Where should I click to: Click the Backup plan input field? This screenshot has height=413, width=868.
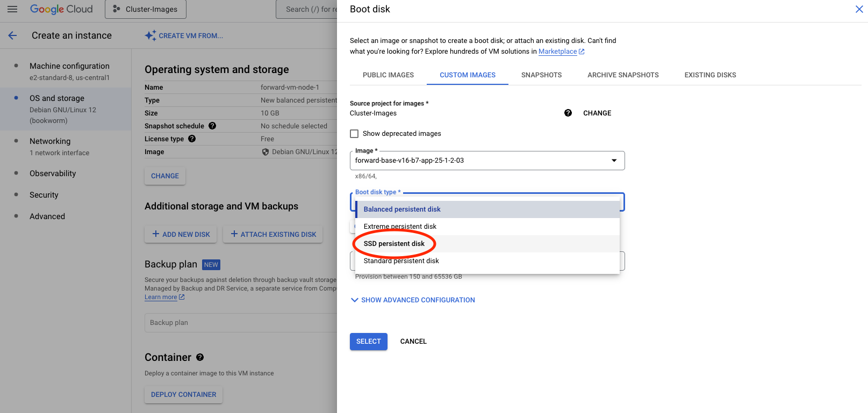click(x=241, y=323)
